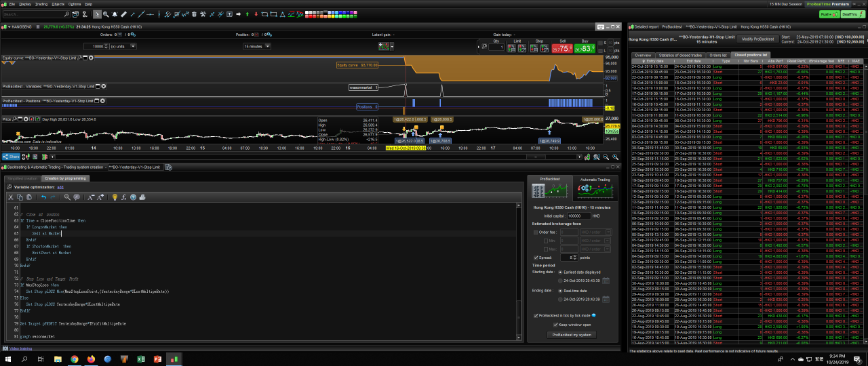This screenshot has width=868, height=366.
Task: Select the vertical line drawing tool
Action: coord(159,14)
